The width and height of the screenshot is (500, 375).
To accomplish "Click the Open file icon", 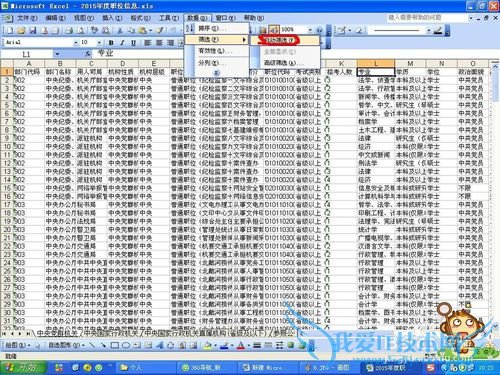I will [21, 30].
